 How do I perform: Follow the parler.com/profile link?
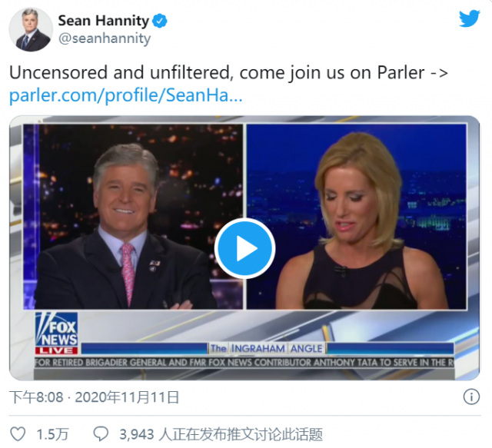coord(126,95)
